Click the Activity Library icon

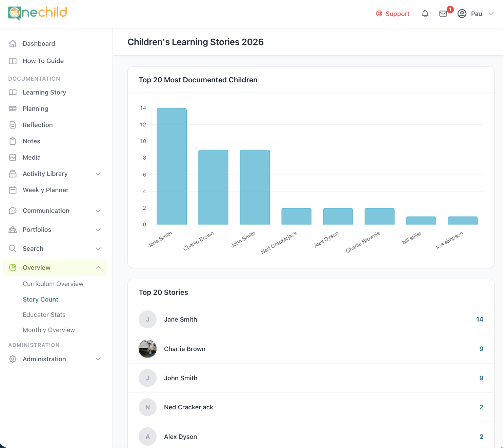(x=13, y=174)
